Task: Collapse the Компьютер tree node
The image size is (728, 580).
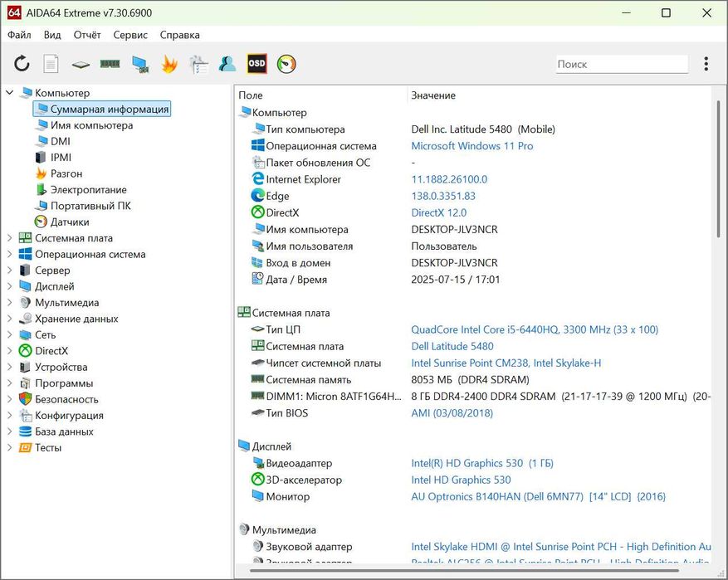Action: (x=9, y=93)
